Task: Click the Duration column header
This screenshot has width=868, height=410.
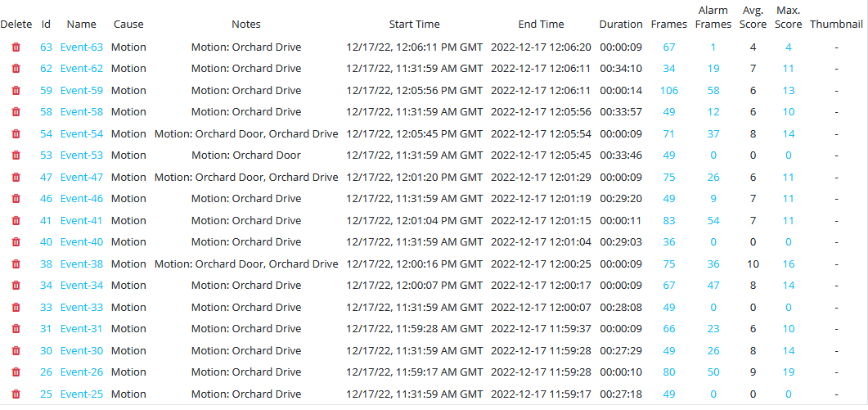Action: (621, 25)
